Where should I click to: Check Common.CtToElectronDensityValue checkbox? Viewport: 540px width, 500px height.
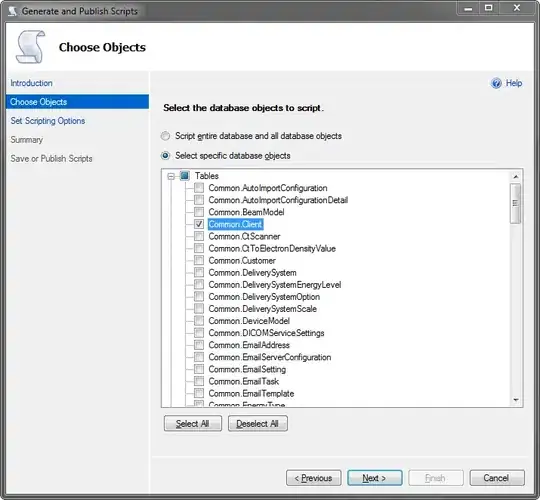point(199,248)
